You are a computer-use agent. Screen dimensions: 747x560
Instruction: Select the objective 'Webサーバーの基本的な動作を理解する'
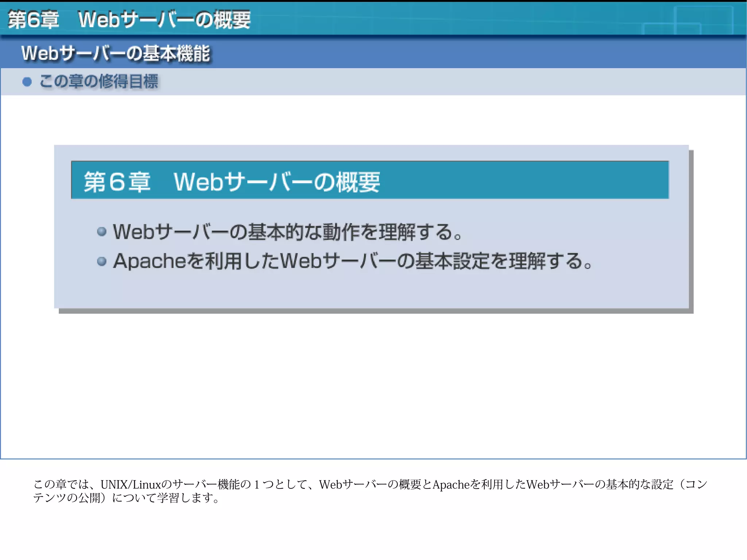pos(287,232)
